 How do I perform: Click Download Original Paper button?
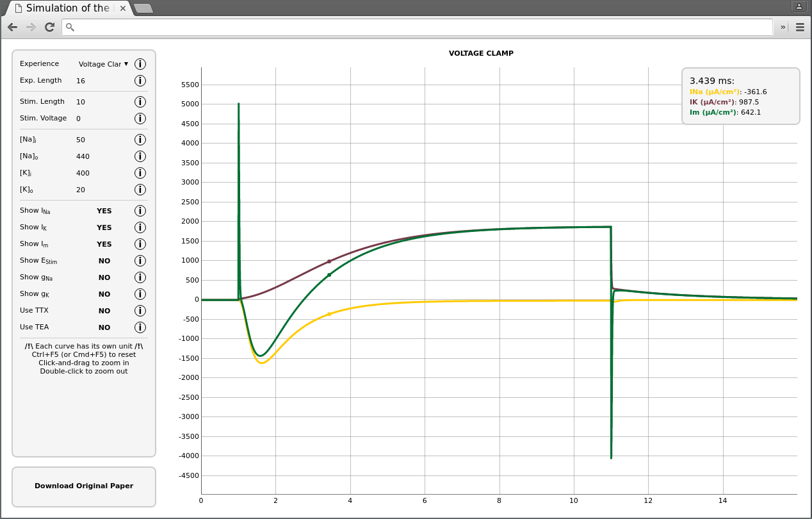pyautogui.click(x=84, y=486)
